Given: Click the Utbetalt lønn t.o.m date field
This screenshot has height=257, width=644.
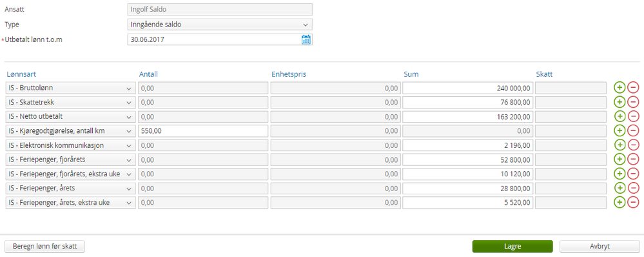Looking at the screenshot, I should pos(220,39).
